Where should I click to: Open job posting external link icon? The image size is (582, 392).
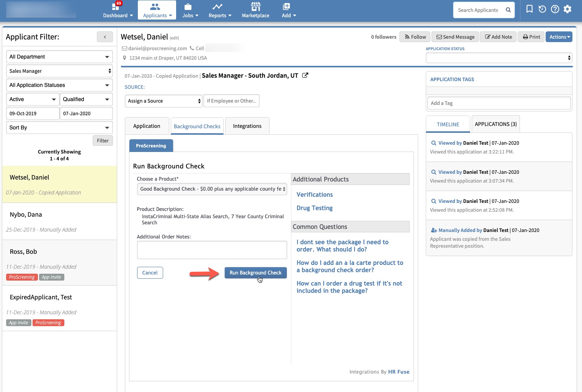305,75
